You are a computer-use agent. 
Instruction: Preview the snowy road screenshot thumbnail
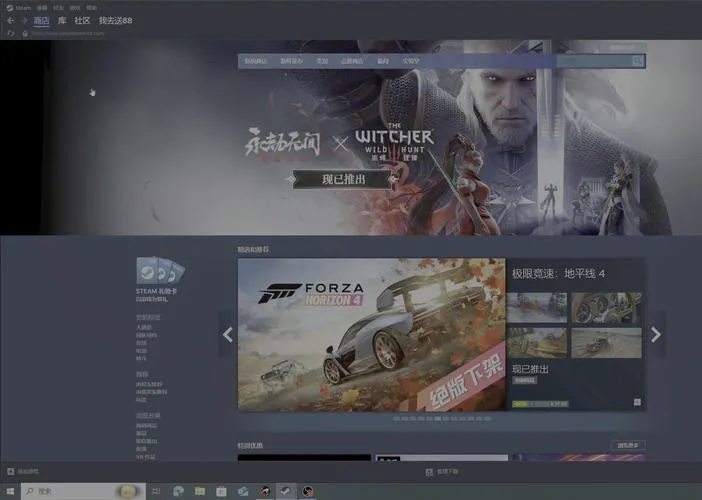pos(537,308)
